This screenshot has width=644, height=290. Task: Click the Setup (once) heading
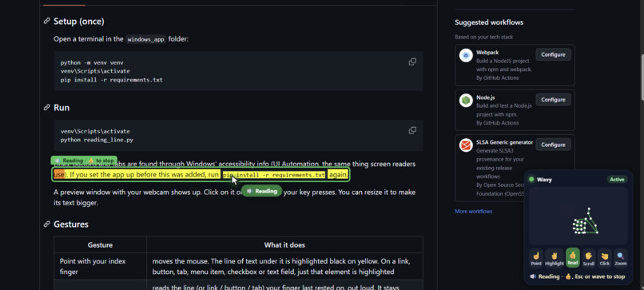tap(79, 21)
